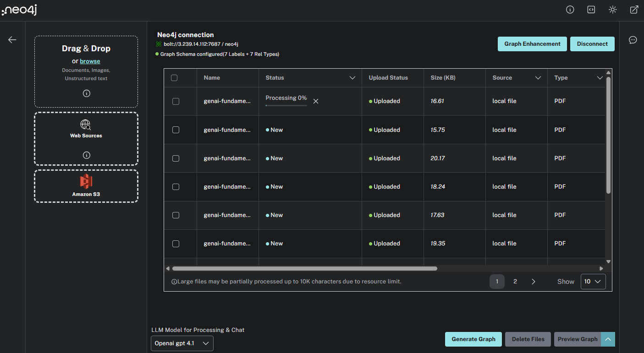Screen dimensions: 644x353
Task: Click the external link icon in header
Action: tap(634, 10)
